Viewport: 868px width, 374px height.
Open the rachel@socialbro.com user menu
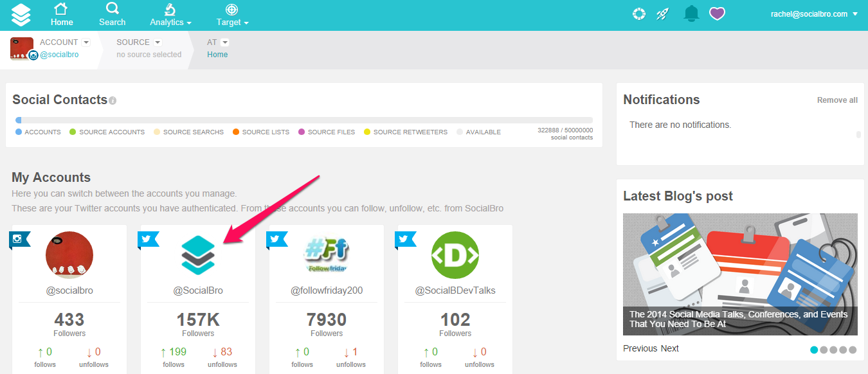(814, 14)
